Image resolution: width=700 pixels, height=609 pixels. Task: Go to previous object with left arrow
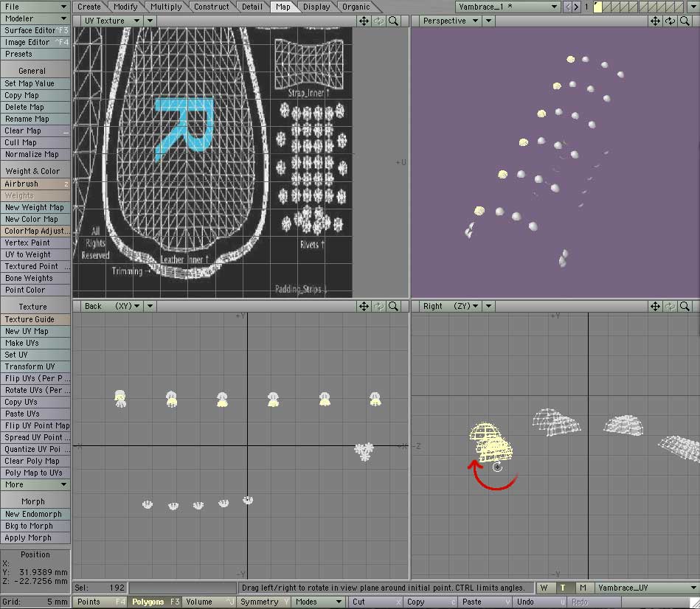tap(567, 7)
